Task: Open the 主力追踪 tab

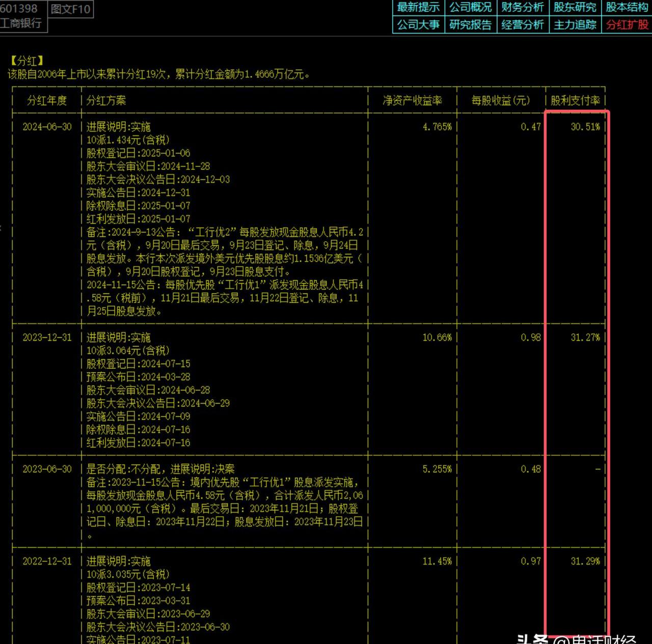Action: [x=575, y=24]
